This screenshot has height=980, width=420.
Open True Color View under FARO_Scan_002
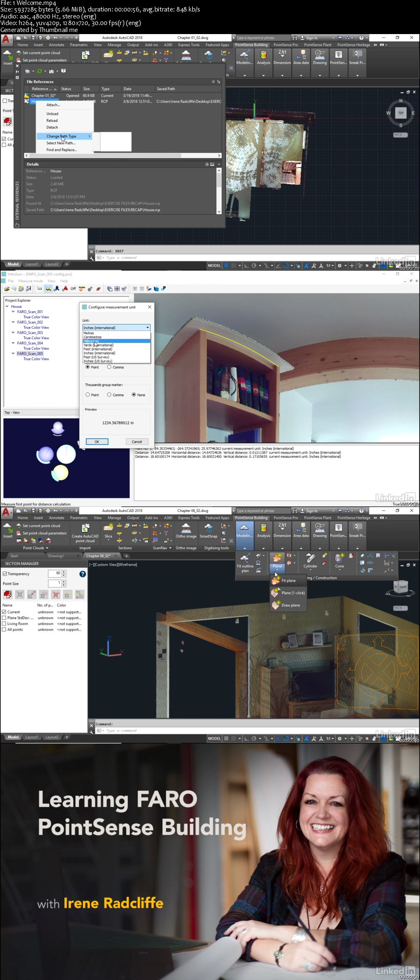(36, 328)
